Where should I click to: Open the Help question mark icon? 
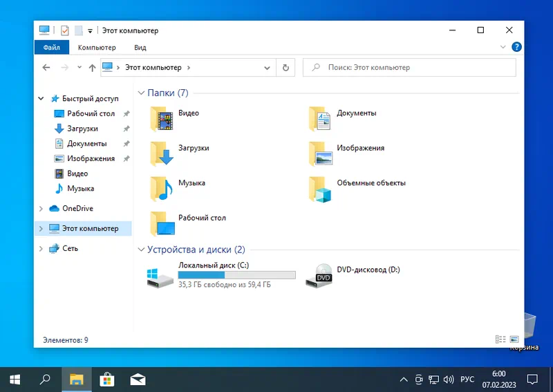click(516, 47)
